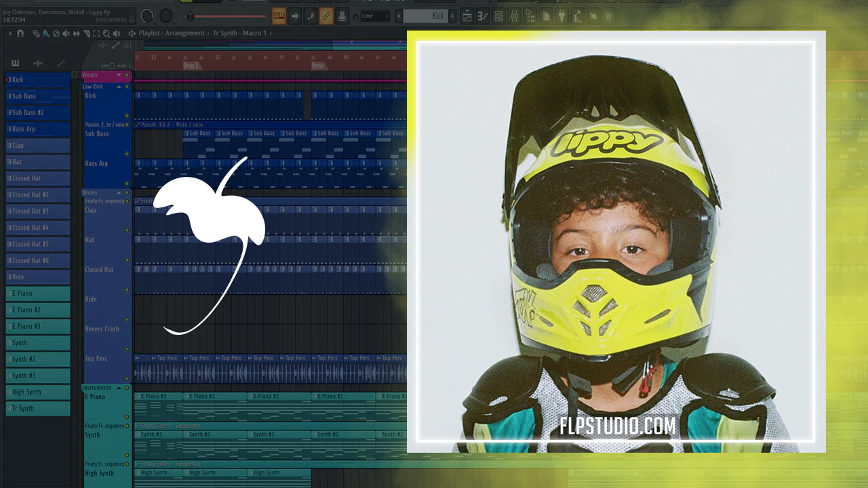868x488 pixels.
Task: Collapse the Drums group
Action: (119, 193)
